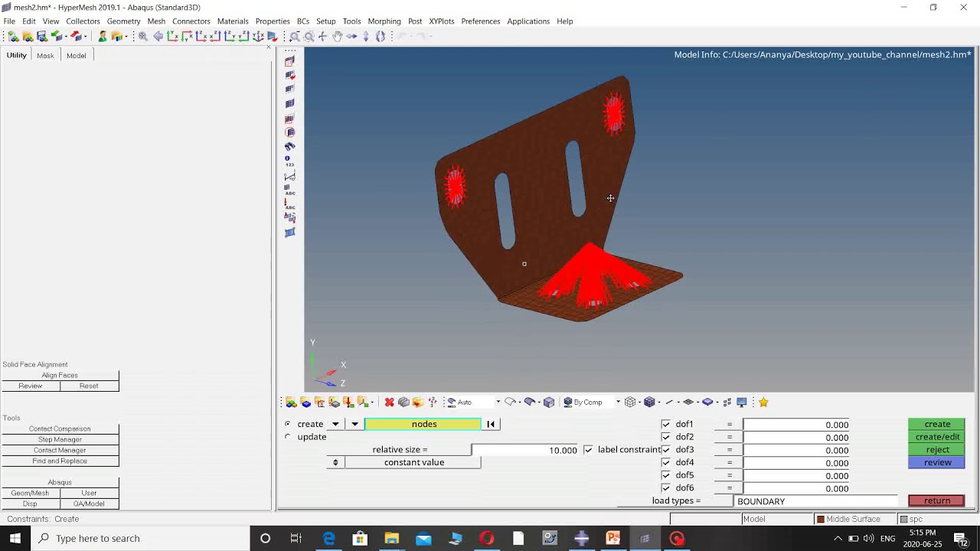
Task: Switch to the Model tab
Action: 76,55
